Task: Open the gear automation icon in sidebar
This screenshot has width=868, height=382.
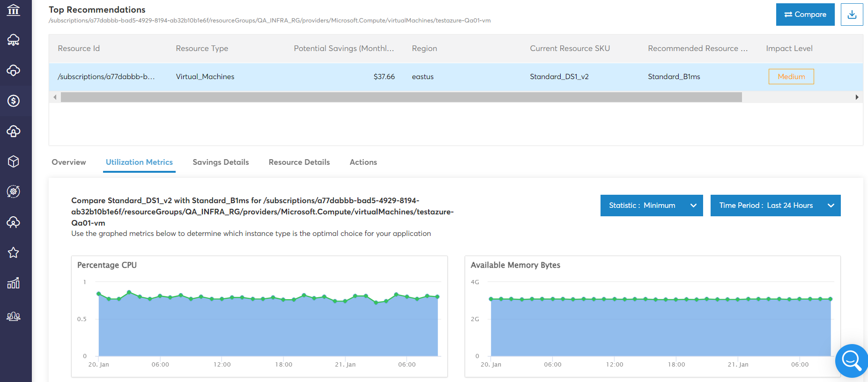Action: tap(14, 191)
